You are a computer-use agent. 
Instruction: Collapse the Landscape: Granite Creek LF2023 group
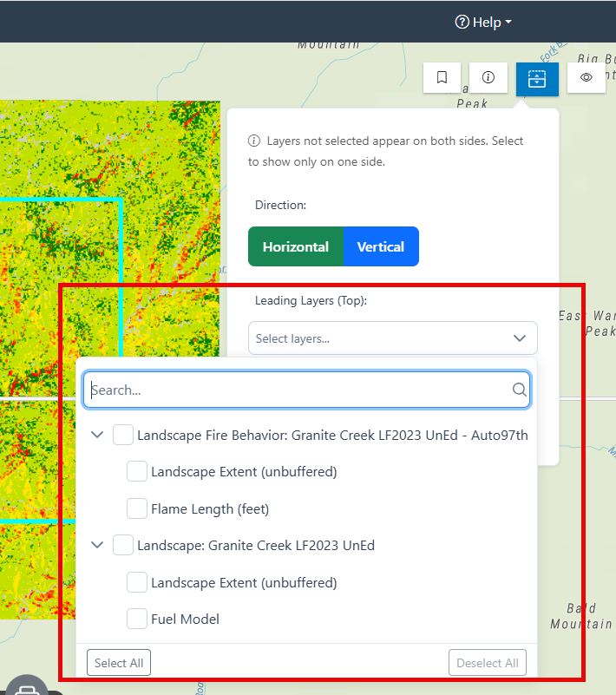(x=97, y=545)
